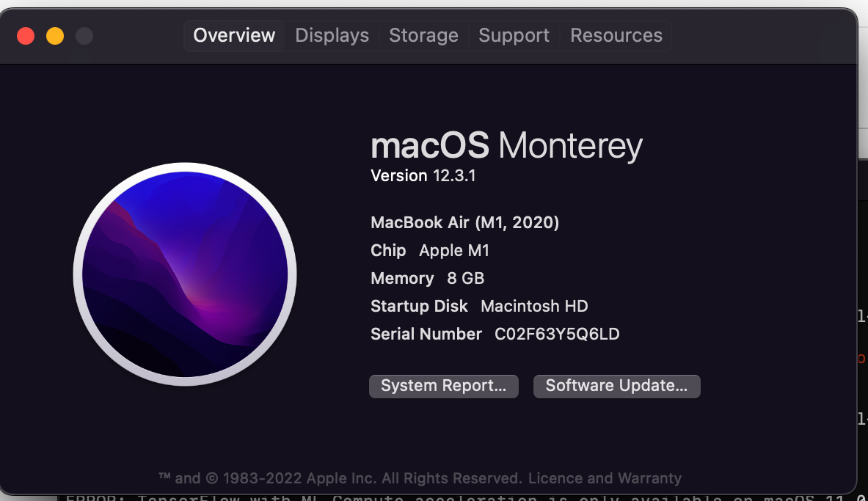Click the MacBook Air (M1, 2020) model text
This screenshot has width=868, height=501.
464,223
